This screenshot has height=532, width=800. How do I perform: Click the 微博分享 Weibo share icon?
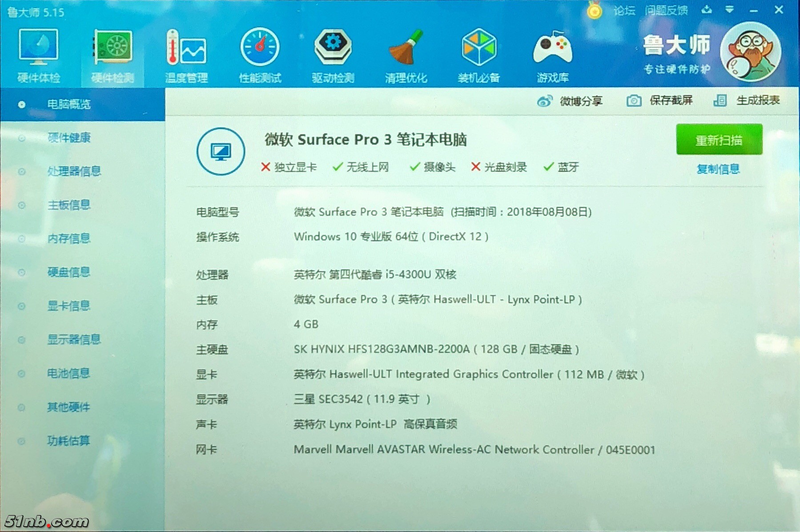544,101
